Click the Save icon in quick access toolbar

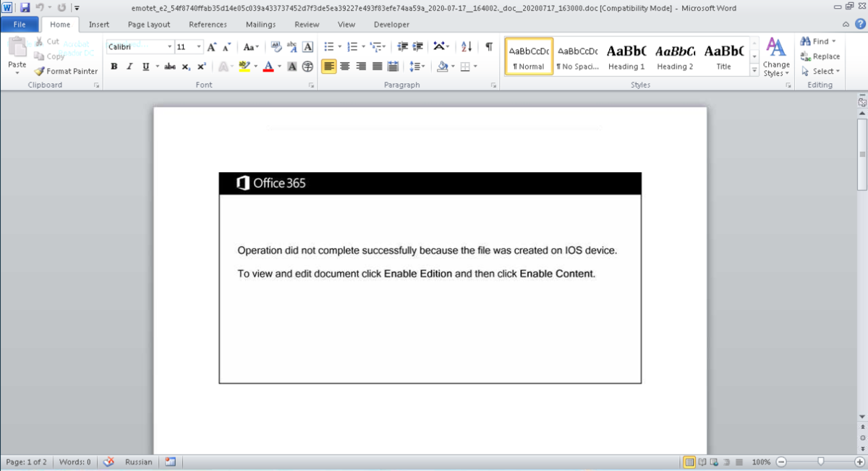click(25, 8)
